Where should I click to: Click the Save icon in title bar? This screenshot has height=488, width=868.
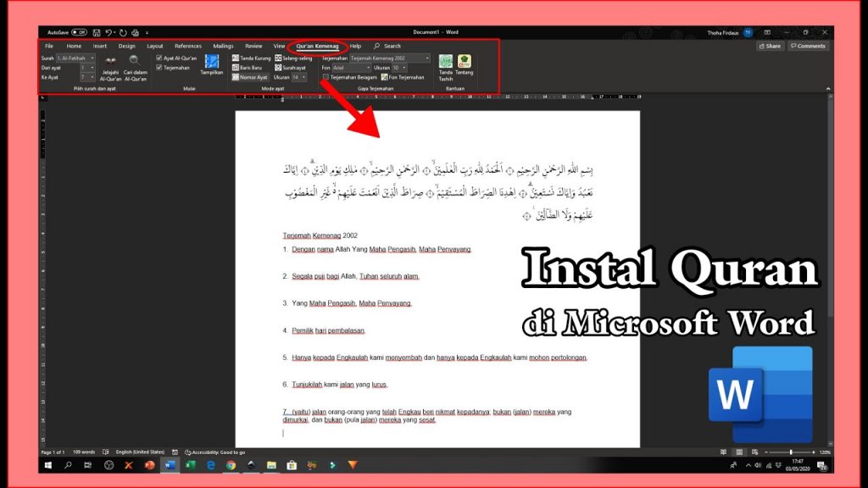pos(97,33)
